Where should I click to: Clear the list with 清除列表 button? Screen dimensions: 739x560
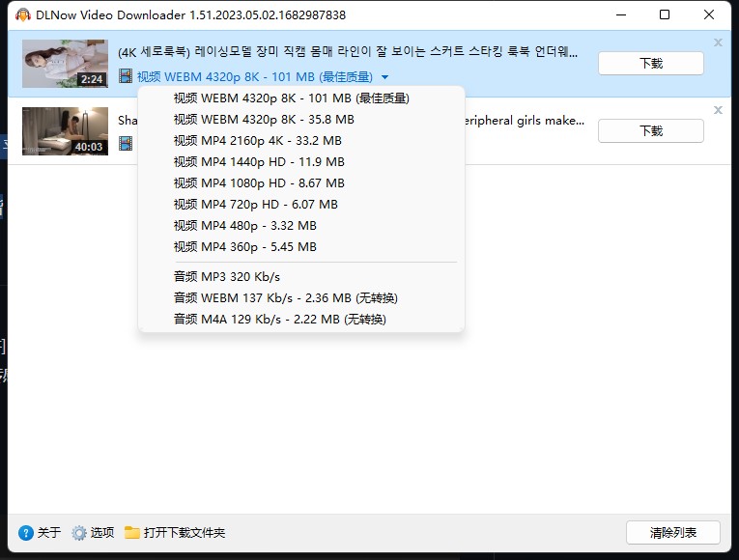pos(672,533)
